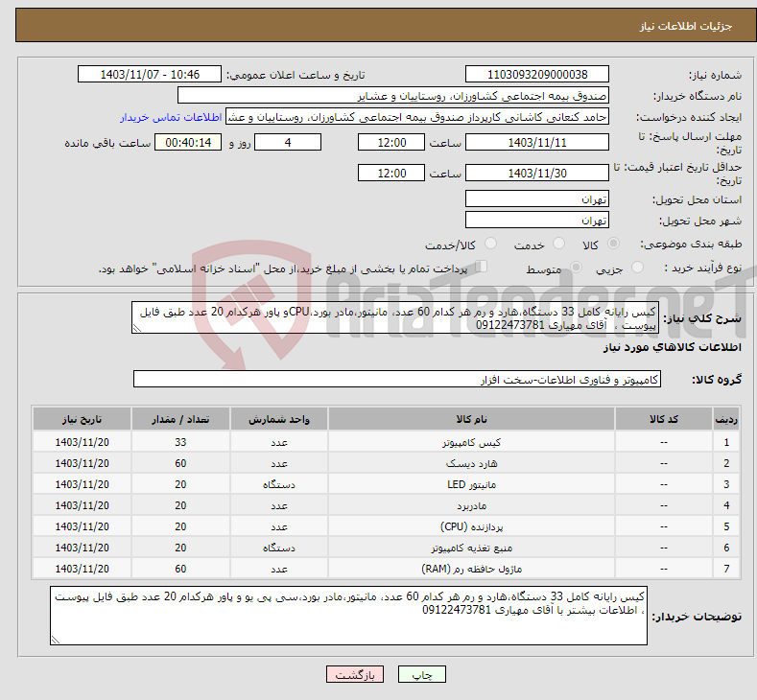Click the resize handle of توضیحات خریدار textarea

(56, 640)
